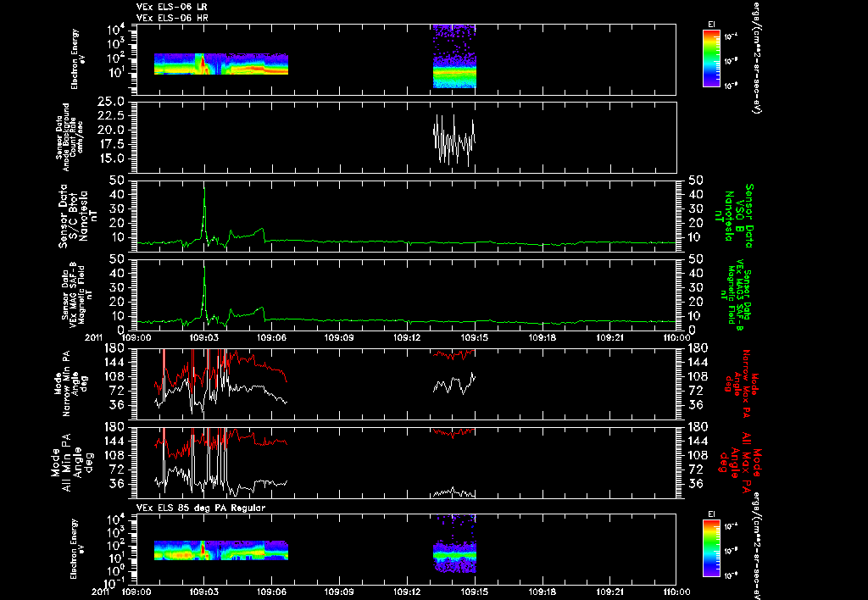Click the "EI" caption above the bottom color bar
This screenshot has height=600, width=868.
point(711,514)
